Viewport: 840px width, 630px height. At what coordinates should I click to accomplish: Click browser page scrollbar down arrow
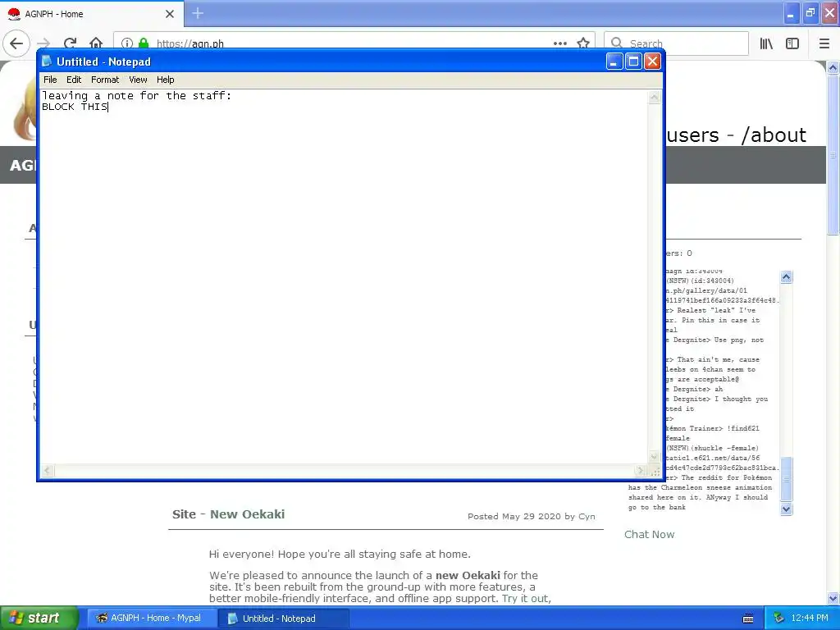tap(833, 598)
